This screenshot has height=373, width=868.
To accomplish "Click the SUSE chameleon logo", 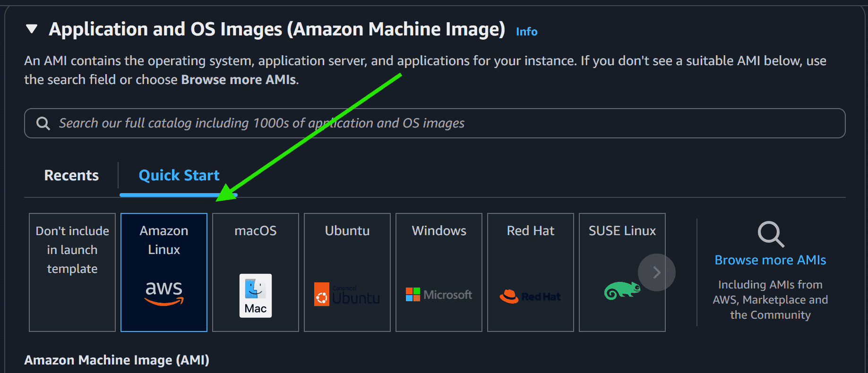I will (622, 290).
